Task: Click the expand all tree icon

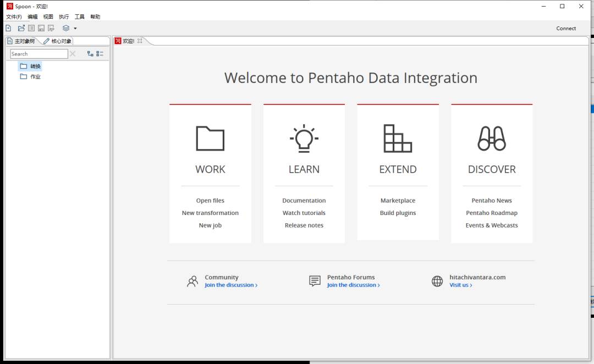Action: pos(90,54)
